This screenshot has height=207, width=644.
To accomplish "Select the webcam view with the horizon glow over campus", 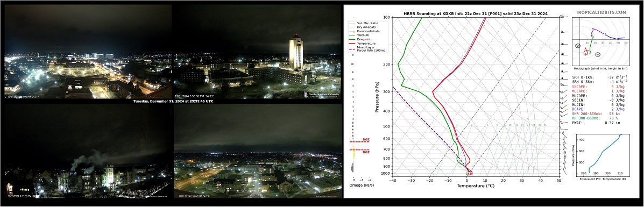I will click(x=258, y=151).
